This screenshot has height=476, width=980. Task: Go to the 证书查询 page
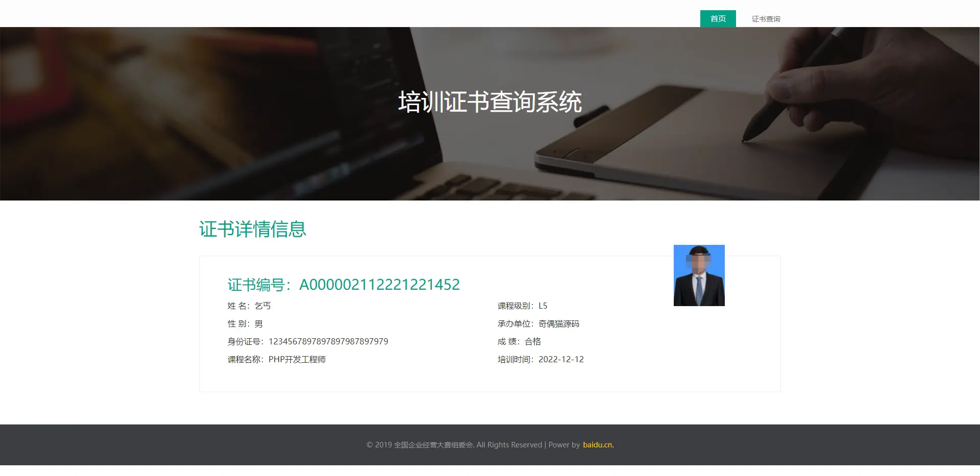(766, 19)
